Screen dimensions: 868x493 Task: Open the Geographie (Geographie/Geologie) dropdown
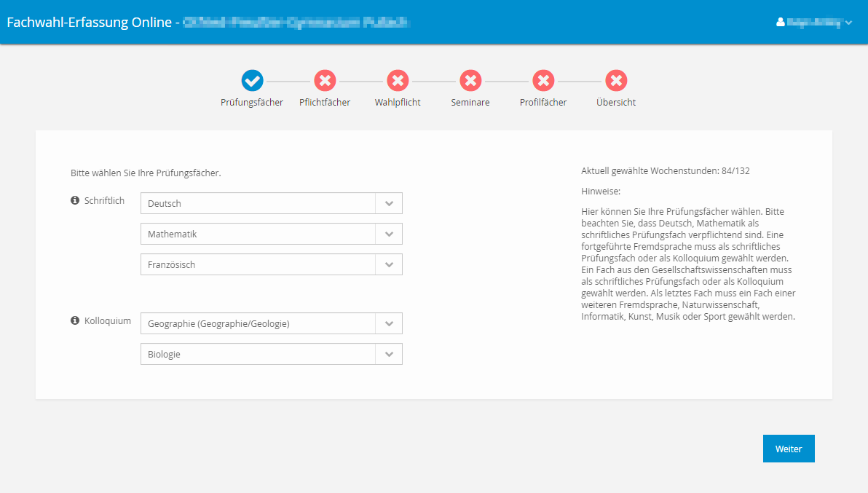pos(271,323)
